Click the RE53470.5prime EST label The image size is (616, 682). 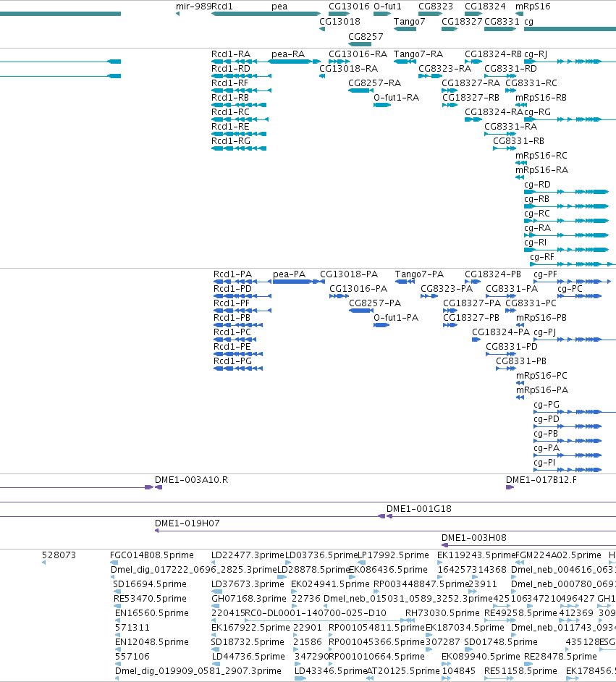[x=150, y=599]
